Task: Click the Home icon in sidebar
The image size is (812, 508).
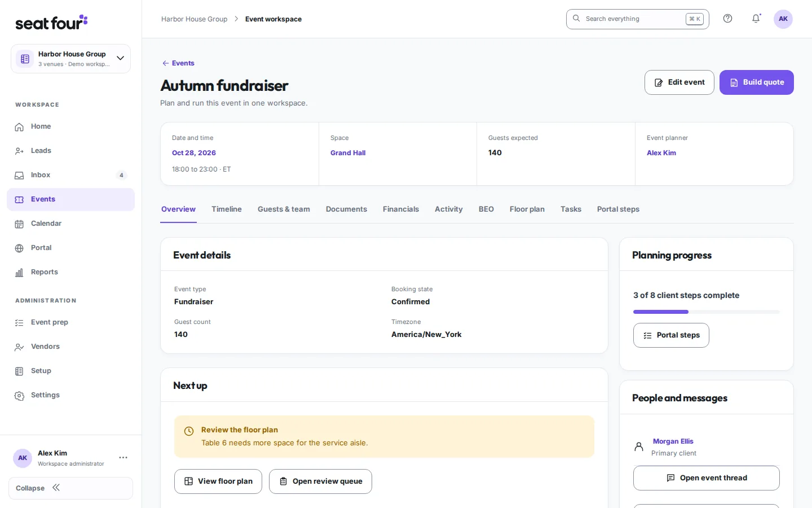Action: (x=19, y=127)
